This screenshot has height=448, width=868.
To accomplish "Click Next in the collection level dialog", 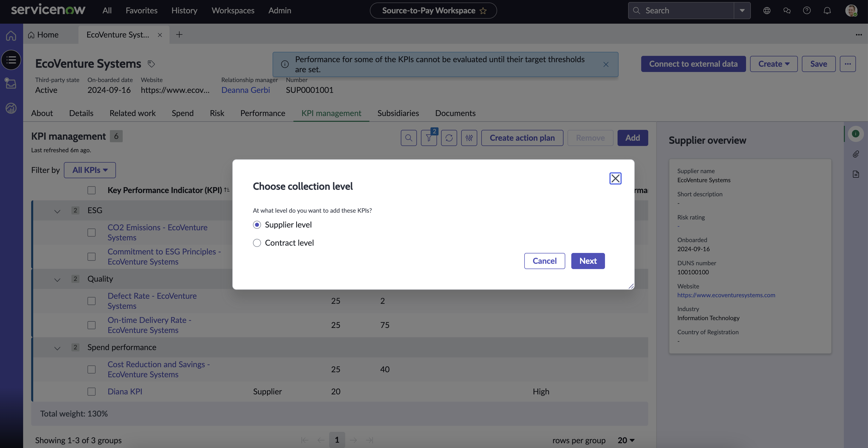I will tap(588, 261).
